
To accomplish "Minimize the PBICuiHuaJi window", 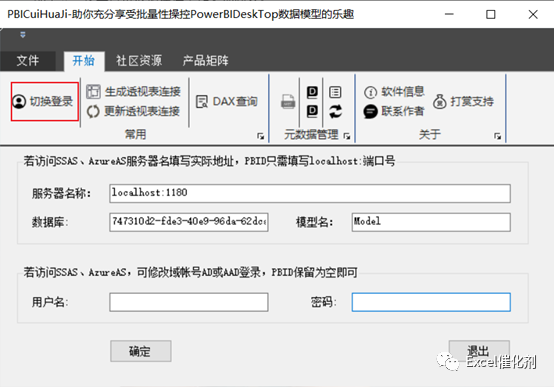I will pyautogui.click(x=449, y=14).
